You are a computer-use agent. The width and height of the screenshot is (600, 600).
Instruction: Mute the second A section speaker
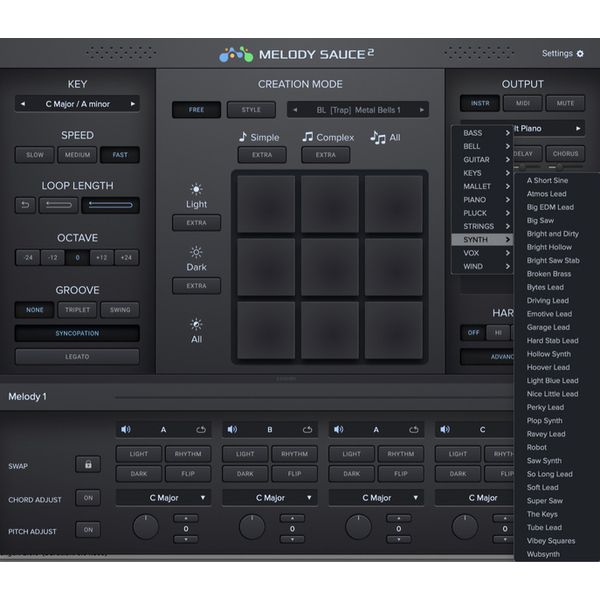click(338, 429)
